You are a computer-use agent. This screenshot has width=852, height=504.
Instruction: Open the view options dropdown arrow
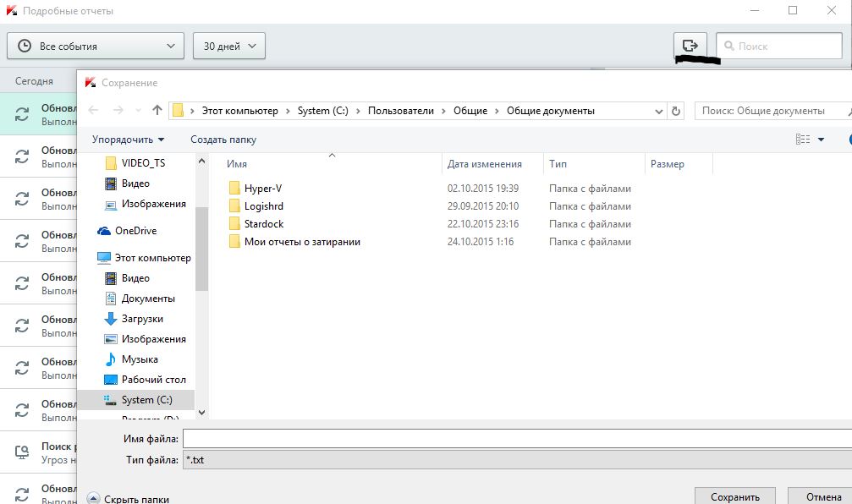point(821,140)
